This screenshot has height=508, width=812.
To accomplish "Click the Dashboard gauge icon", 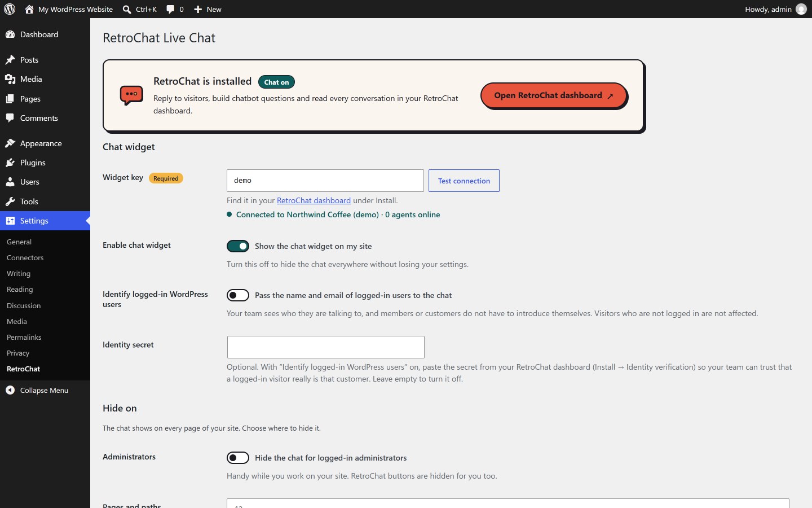I will coord(10,34).
